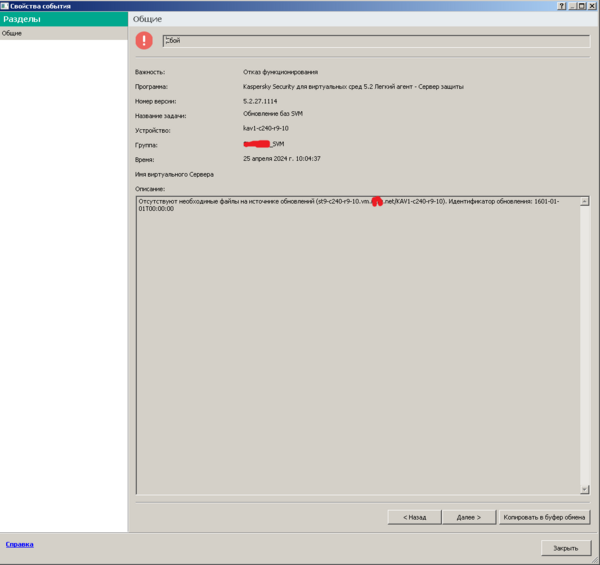Minimize the event properties window
This screenshot has width=600, height=565.
[572, 6]
